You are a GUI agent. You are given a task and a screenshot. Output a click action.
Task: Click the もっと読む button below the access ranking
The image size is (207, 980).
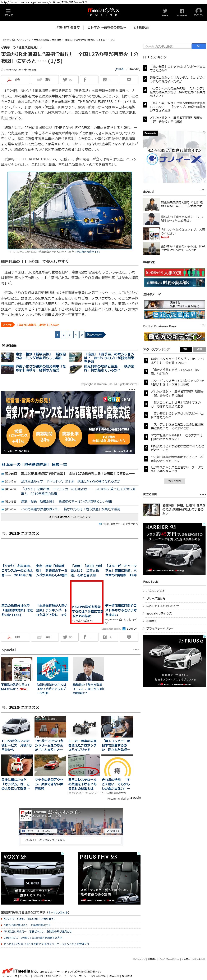click(175, 481)
